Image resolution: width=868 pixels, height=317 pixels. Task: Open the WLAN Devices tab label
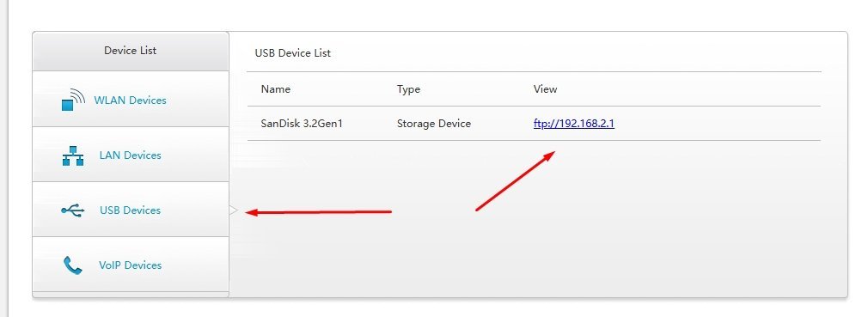[x=130, y=101]
